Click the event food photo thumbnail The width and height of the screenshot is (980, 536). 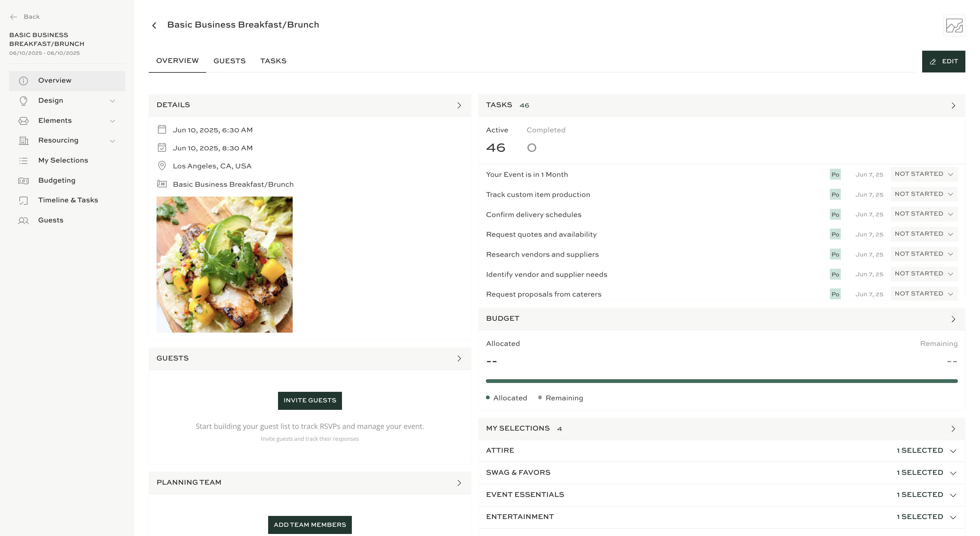225,265
